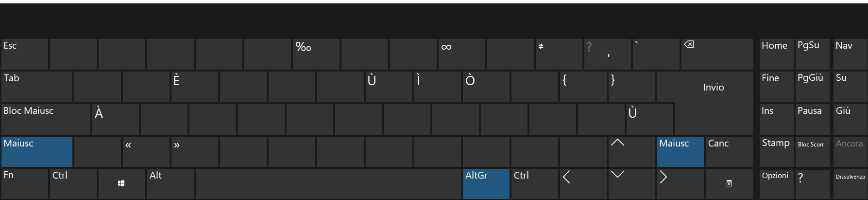
Task: Click the context menu key icon
Action: click(729, 183)
